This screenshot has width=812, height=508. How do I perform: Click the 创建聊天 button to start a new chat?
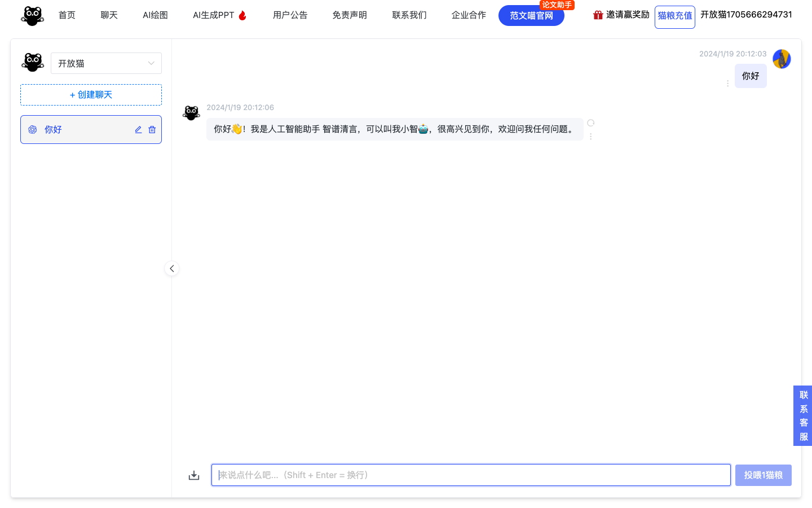[x=91, y=94]
